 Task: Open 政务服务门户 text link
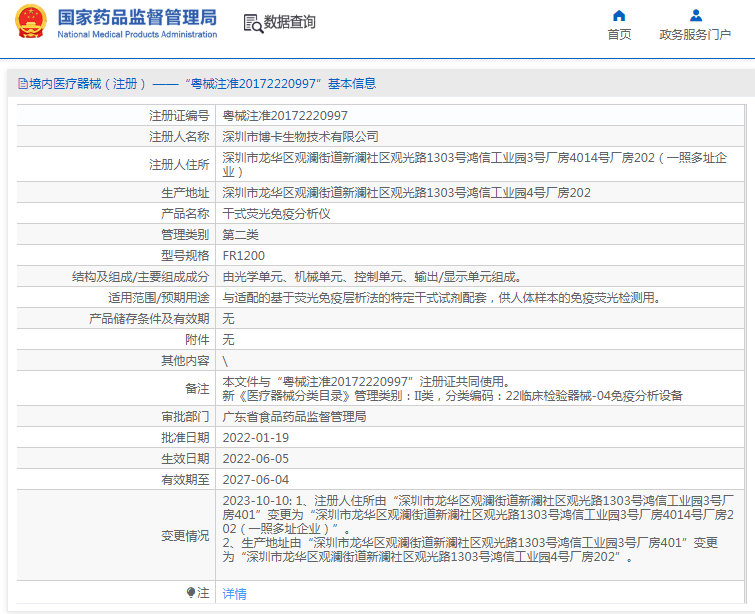[695, 35]
